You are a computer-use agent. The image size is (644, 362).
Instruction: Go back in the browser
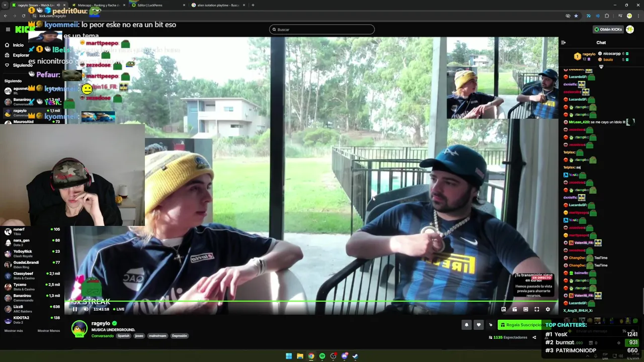pyautogui.click(x=6, y=16)
